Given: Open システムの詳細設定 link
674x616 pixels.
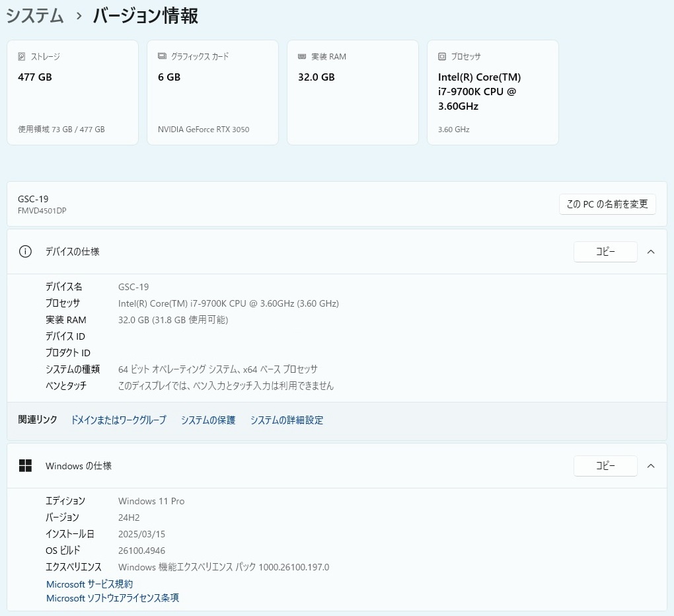Looking at the screenshot, I should 286,420.
